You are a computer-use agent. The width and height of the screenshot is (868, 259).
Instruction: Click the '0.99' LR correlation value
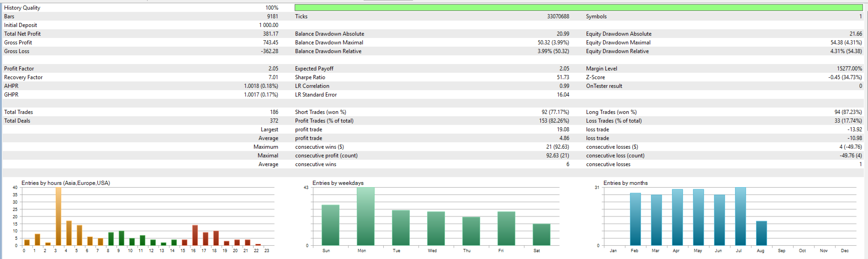coord(564,86)
